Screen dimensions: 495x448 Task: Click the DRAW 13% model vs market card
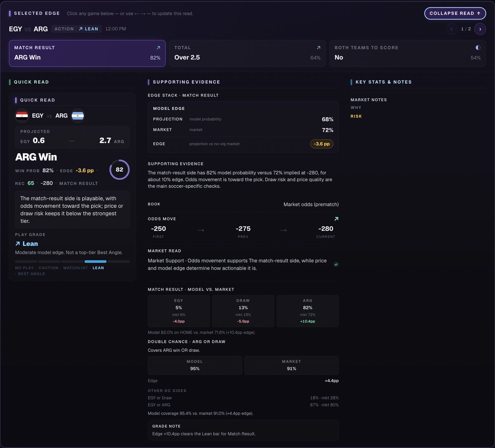coord(243,311)
